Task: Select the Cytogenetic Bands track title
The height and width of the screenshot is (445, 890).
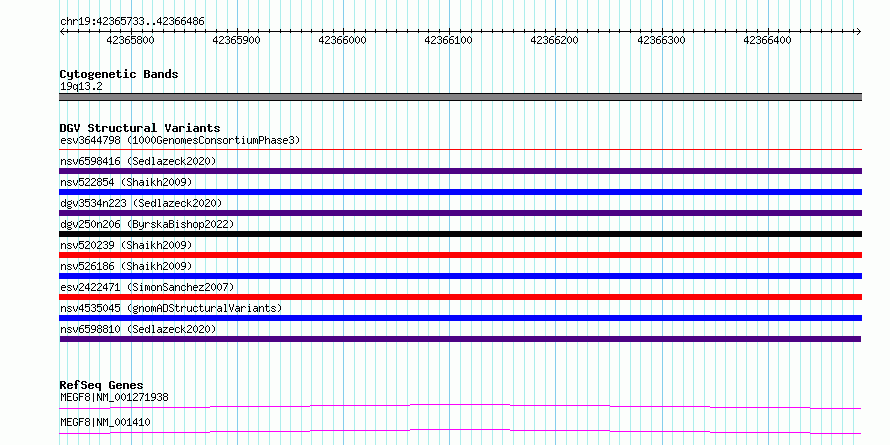Action: click(119, 74)
